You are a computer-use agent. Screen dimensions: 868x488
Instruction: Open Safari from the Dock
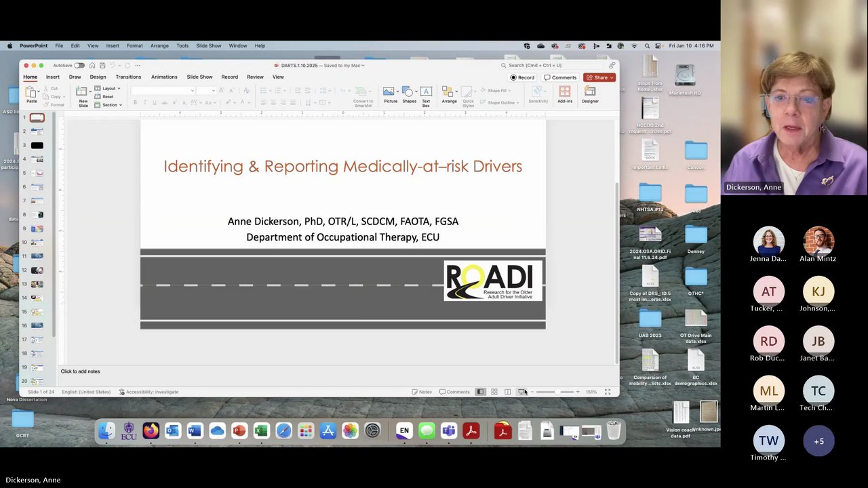[x=283, y=430]
